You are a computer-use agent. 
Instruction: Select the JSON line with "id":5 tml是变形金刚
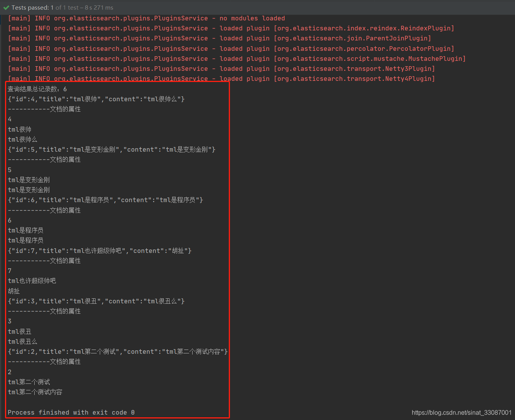112,149
